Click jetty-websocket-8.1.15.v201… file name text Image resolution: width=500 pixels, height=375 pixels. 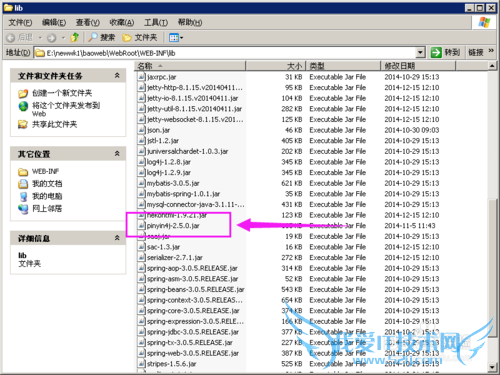195,119
